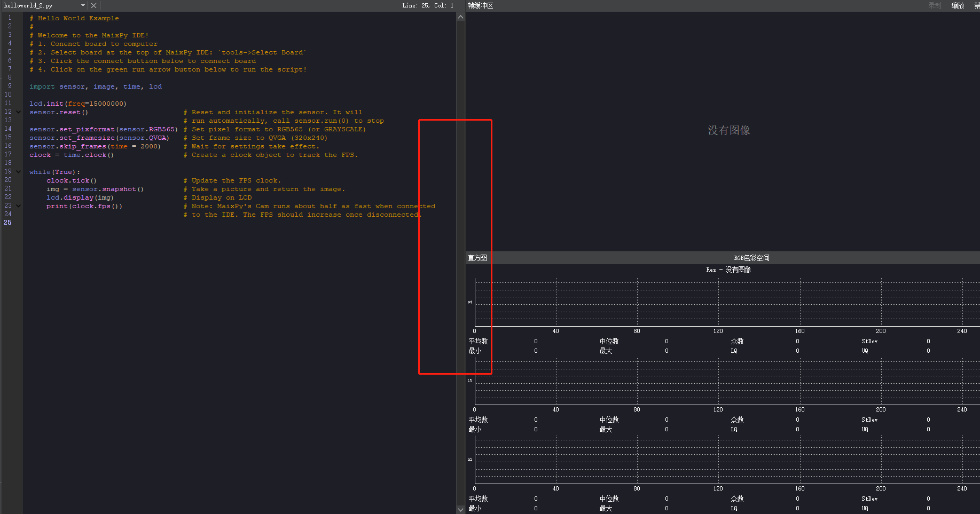The width and height of the screenshot is (980, 514).
Task: Close the helloworld_2.py document
Action: pyautogui.click(x=93, y=5)
